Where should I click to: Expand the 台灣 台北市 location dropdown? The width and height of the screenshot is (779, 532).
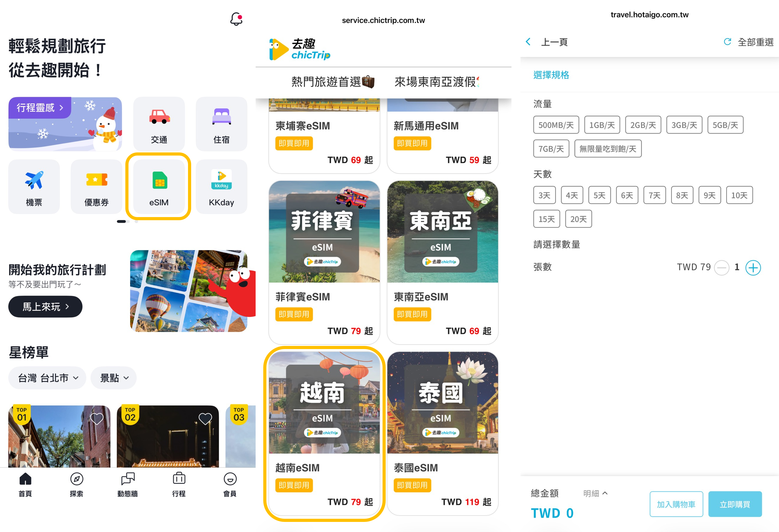tap(47, 378)
